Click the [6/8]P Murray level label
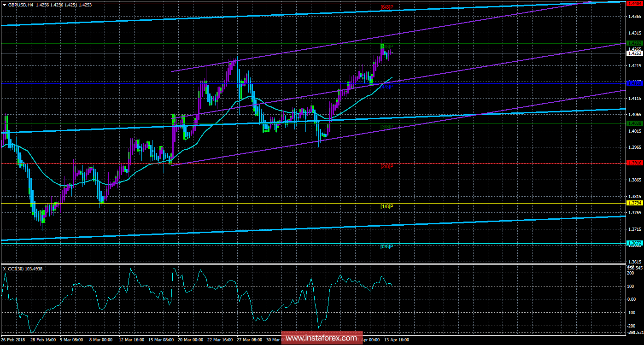Viewport: 644px width, 345px height. pyautogui.click(x=386, y=7)
